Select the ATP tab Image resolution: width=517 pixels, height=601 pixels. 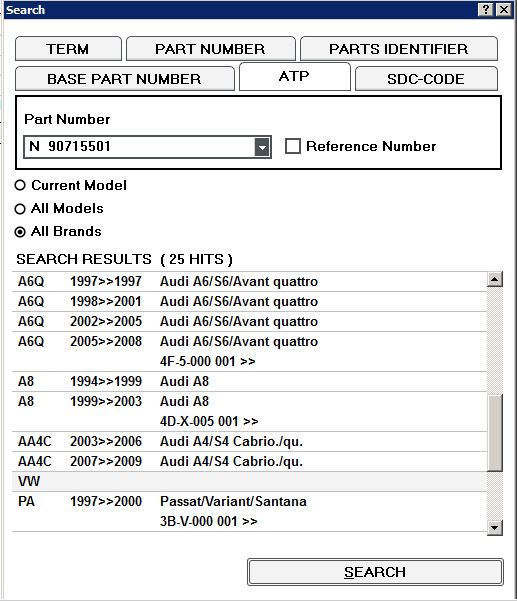click(x=294, y=77)
